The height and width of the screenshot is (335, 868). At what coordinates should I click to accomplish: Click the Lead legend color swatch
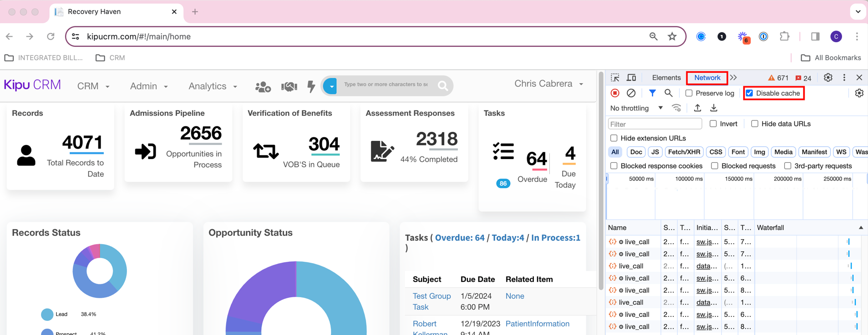point(47,314)
